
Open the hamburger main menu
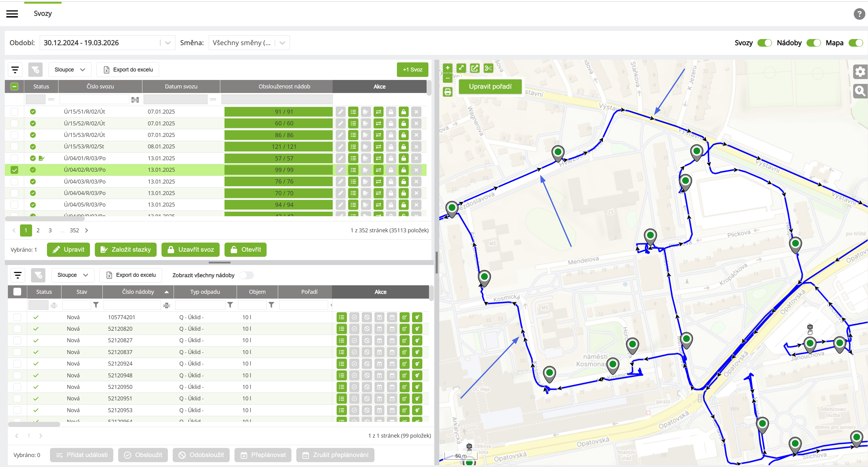point(12,14)
